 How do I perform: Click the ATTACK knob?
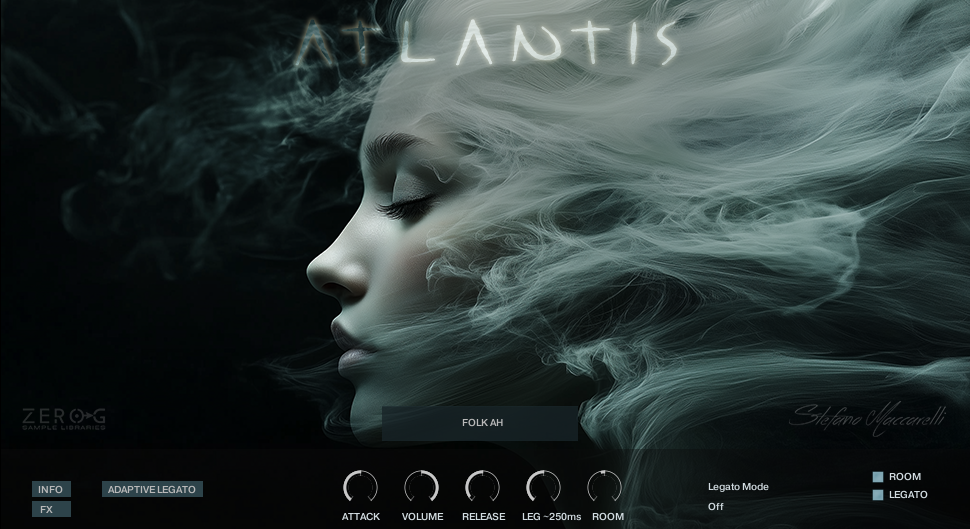(x=360, y=487)
